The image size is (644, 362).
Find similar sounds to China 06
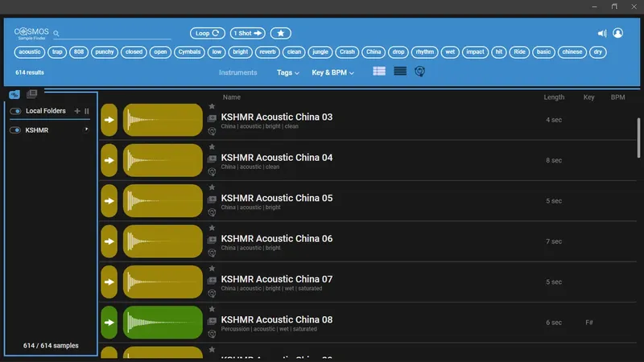tap(212, 253)
